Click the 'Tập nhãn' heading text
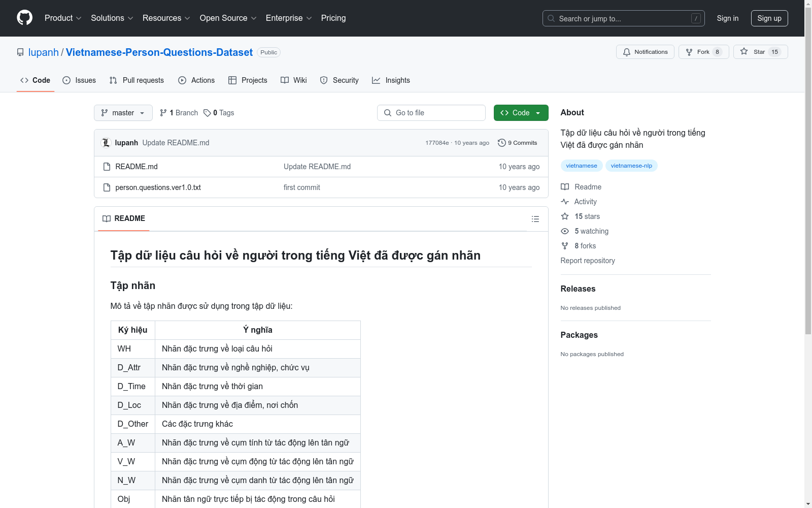Viewport: 812px width, 508px height. (x=133, y=285)
